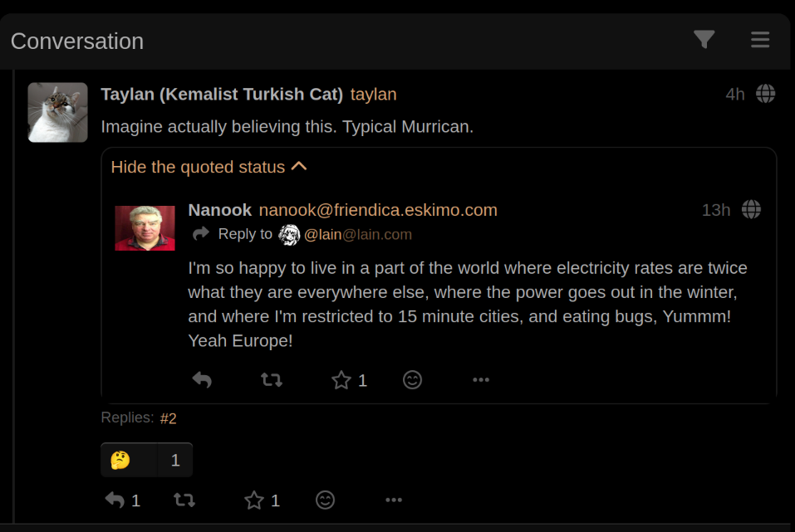The height and width of the screenshot is (532, 795).
Task: Toggle the thinking face emoji reaction
Action: pos(146,460)
